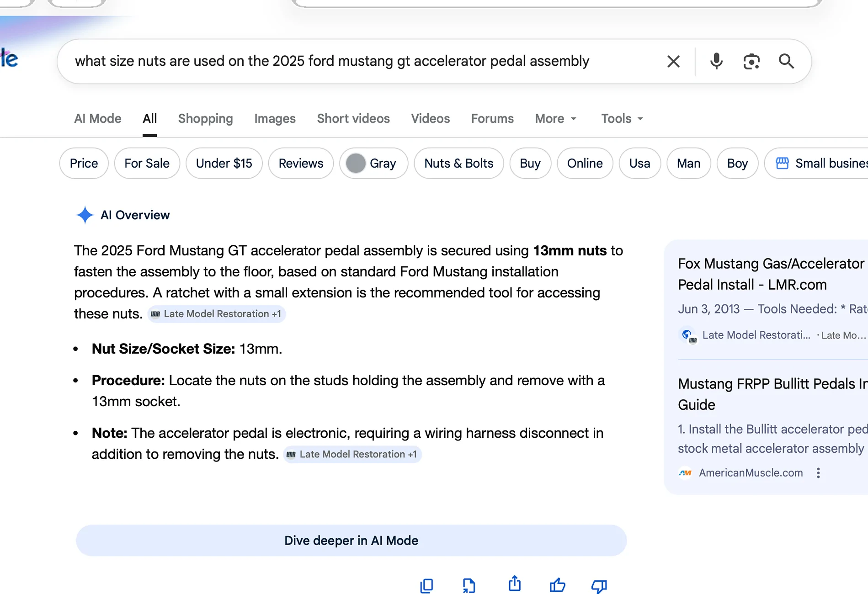Click Late Model Restoration citation after the Note bullet
This screenshot has width=868, height=594.
(x=352, y=454)
